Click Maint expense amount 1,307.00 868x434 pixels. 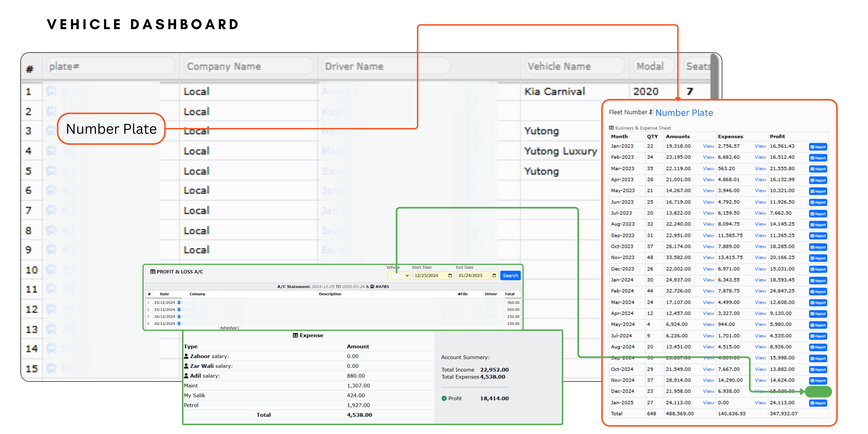358,386
